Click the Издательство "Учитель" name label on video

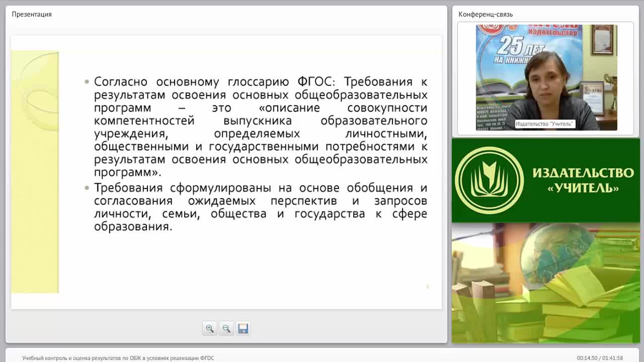point(544,124)
